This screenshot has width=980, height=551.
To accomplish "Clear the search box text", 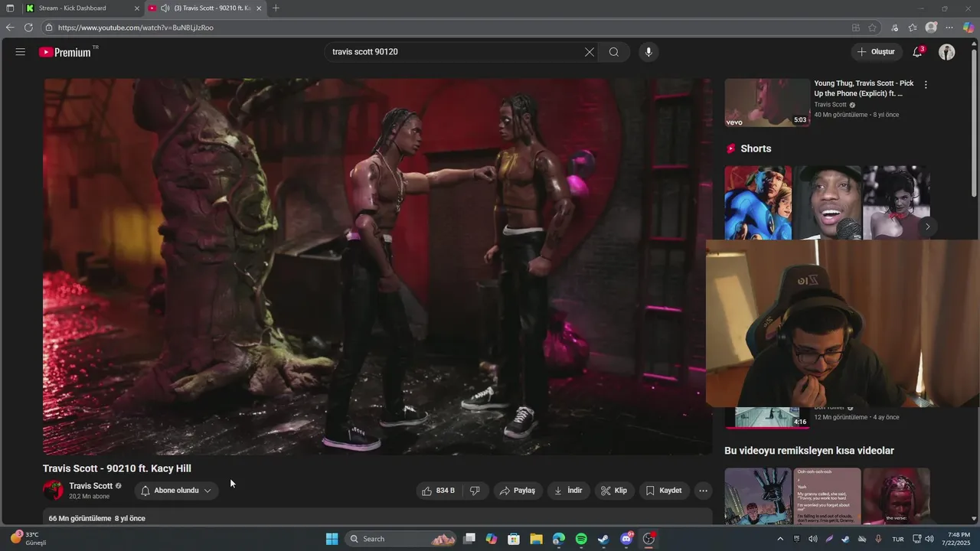I will coord(589,52).
